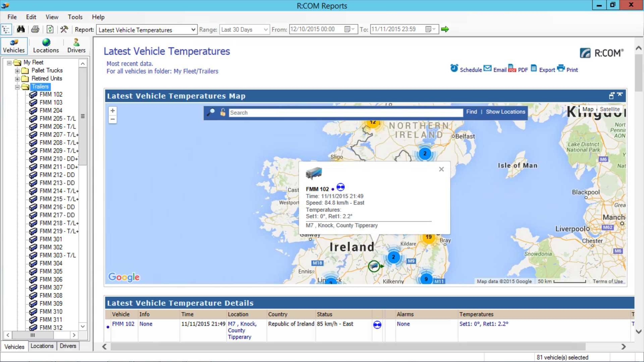
Task: Click the printer toolbar icon
Action: [35, 29]
